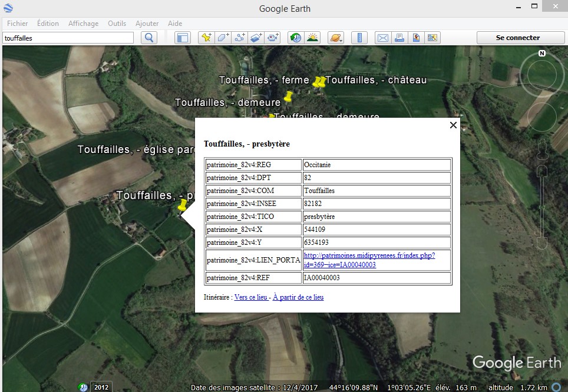Viewport: 568px width, 392px height.
Task: Click the 2012 imagery year button
Action: click(101, 387)
